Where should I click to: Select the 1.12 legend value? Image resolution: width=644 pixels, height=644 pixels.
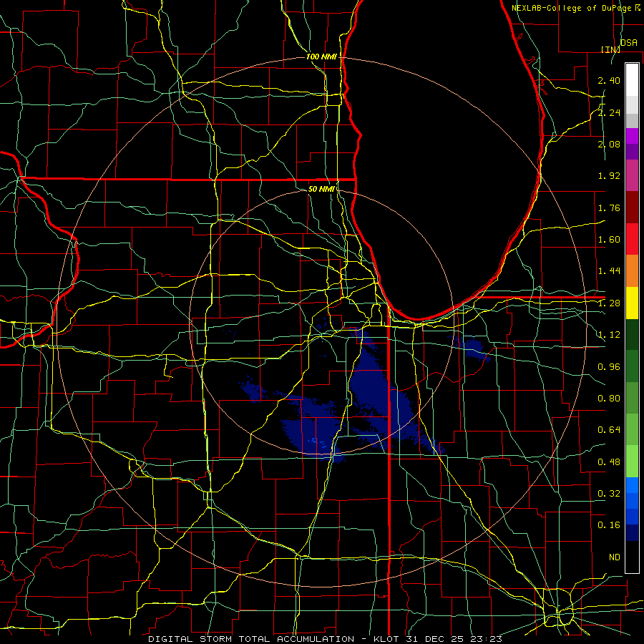point(609,335)
